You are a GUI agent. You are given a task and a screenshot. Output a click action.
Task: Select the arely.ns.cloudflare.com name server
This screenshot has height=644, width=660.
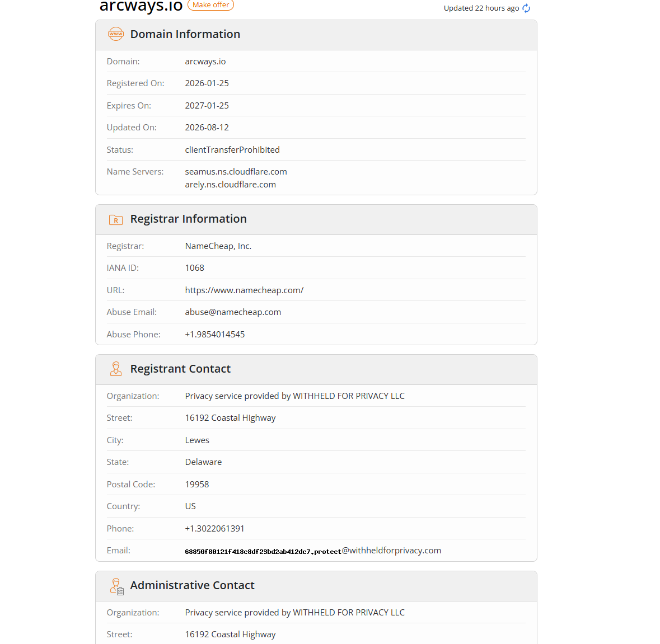pyautogui.click(x=230, y=185)
